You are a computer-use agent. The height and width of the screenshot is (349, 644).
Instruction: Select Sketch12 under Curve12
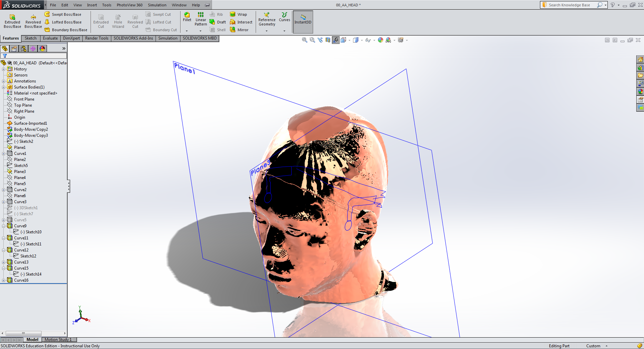(28, 256)
